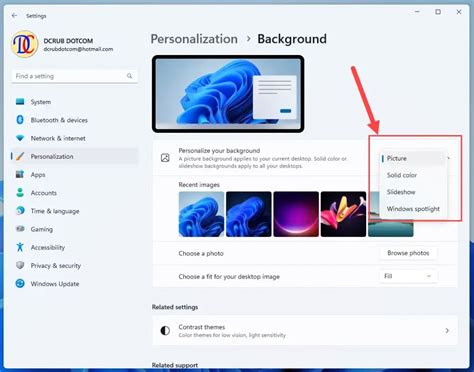Click the account email dcrubdotcom@hotmail.com
Viewport: 474px width, 372px height.
78,49
